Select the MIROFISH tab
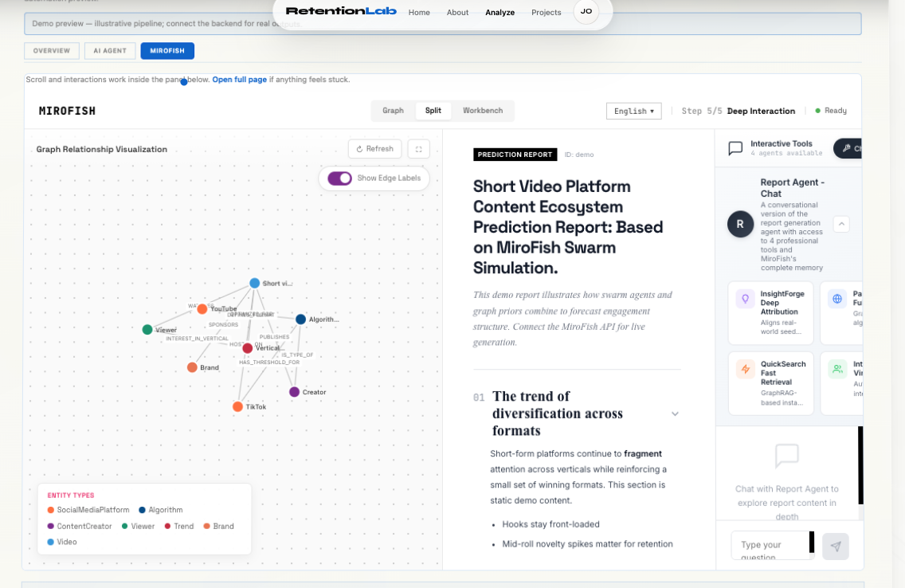905x588 pixels. pyautogui.click(x=167, y=51)
